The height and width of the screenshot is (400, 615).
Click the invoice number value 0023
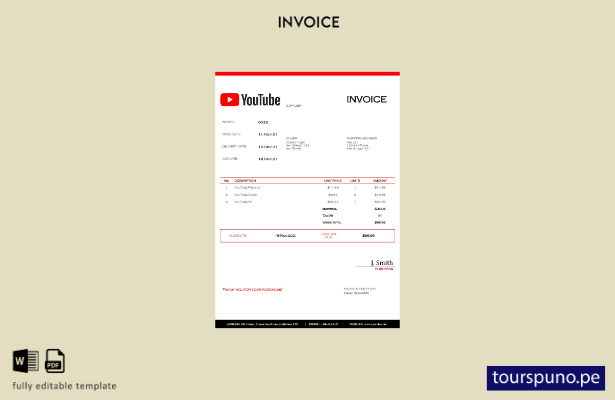point(263,122)
